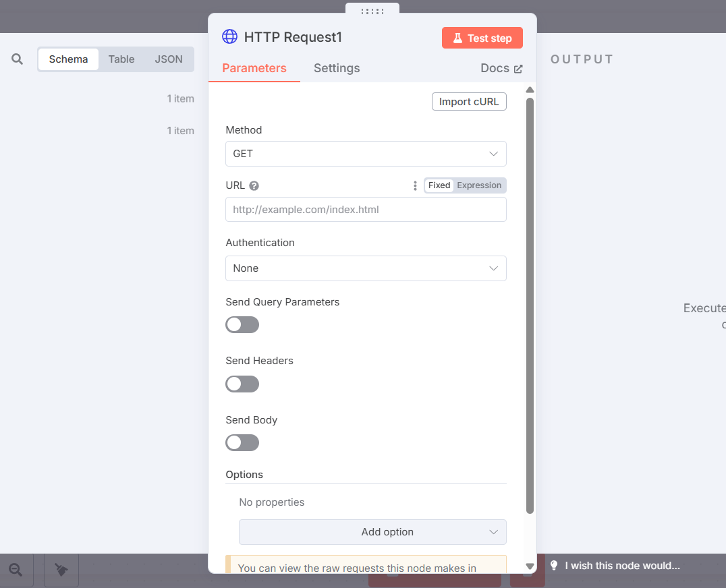This screenshot has width=726, height=588.
Task: Click the scrollbar up arrow
Action: click(x=530, y=90)
